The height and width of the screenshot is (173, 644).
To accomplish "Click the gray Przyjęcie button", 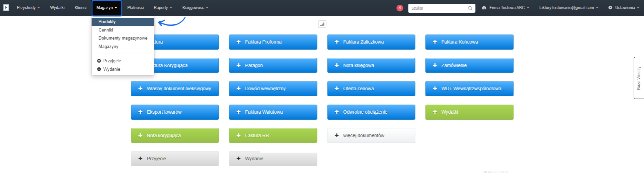I will (x=175, y=159).
